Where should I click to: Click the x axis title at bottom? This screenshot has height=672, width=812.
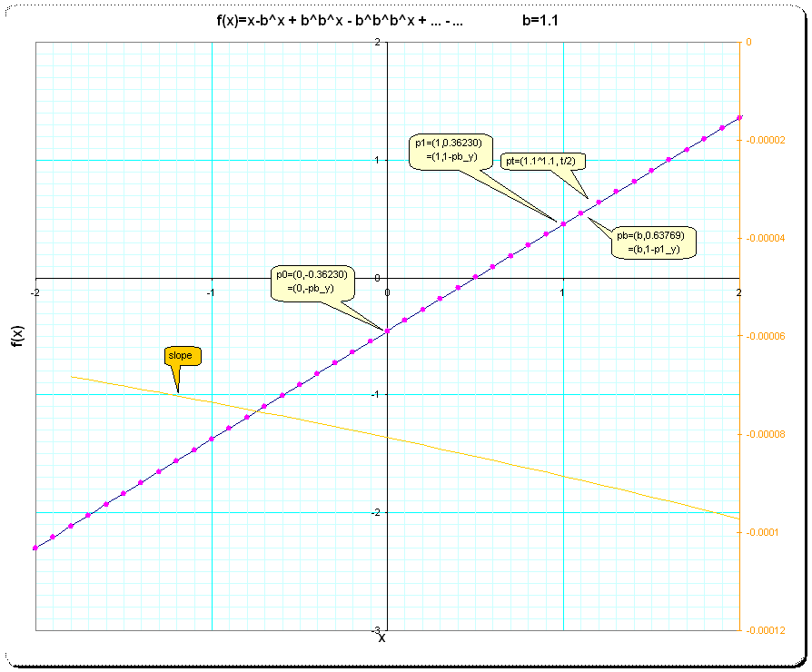click(x=382, y=638)
